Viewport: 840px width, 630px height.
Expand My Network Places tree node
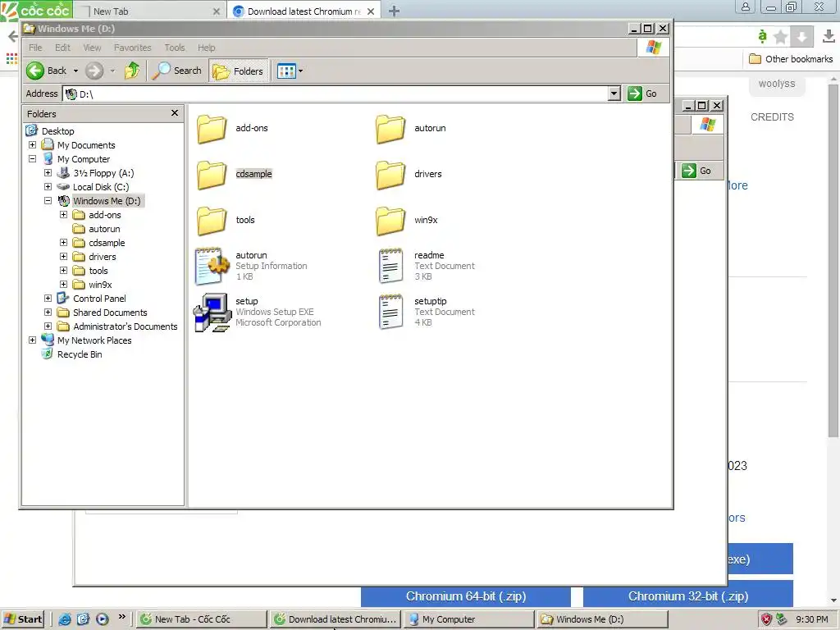tap(32, 340)
